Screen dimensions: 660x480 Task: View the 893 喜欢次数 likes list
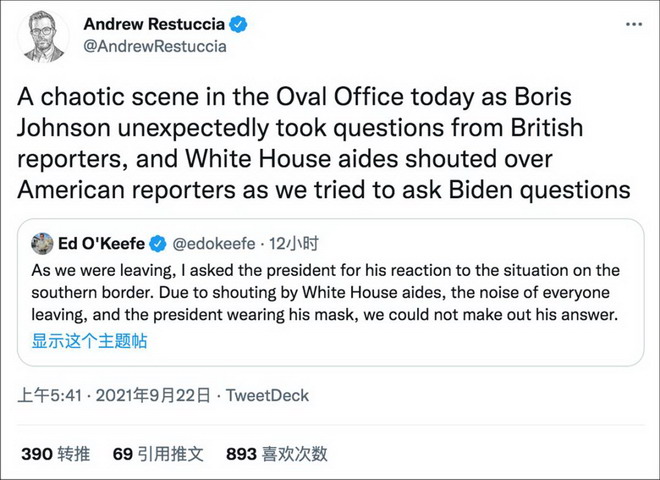click(277, 454)
